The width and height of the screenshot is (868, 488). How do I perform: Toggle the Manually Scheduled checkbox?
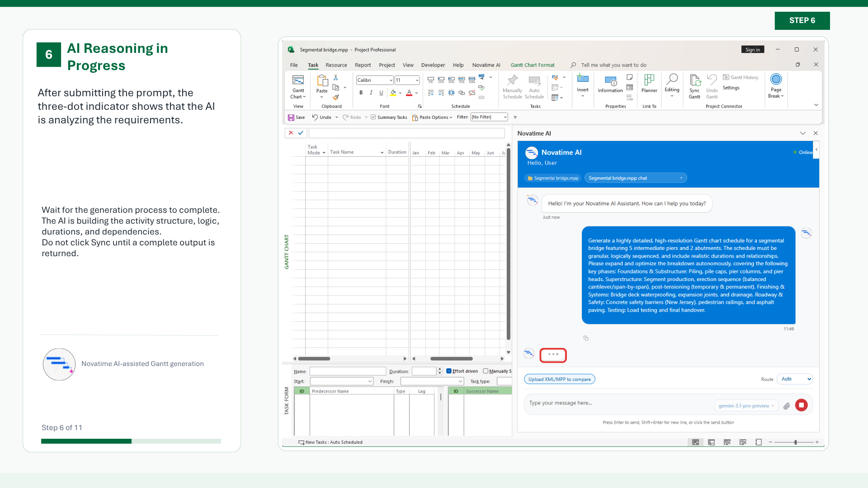486,371
